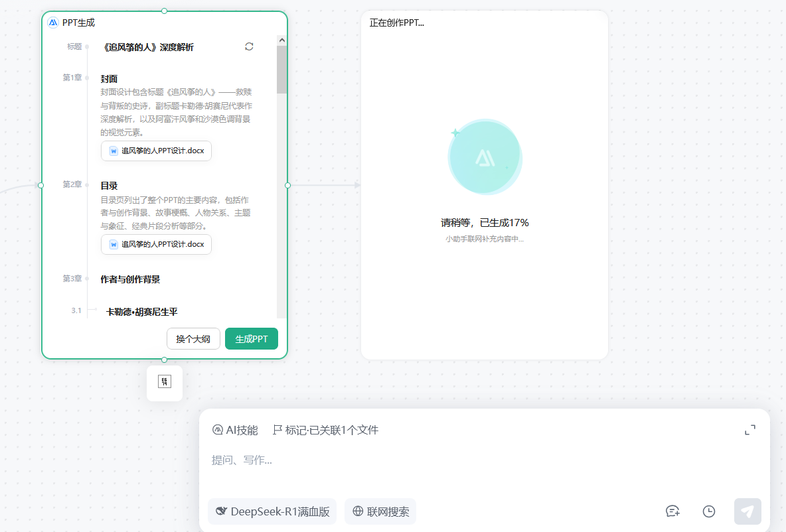
Task: Click the 换个大纲 button
Action: pos(193,339)
